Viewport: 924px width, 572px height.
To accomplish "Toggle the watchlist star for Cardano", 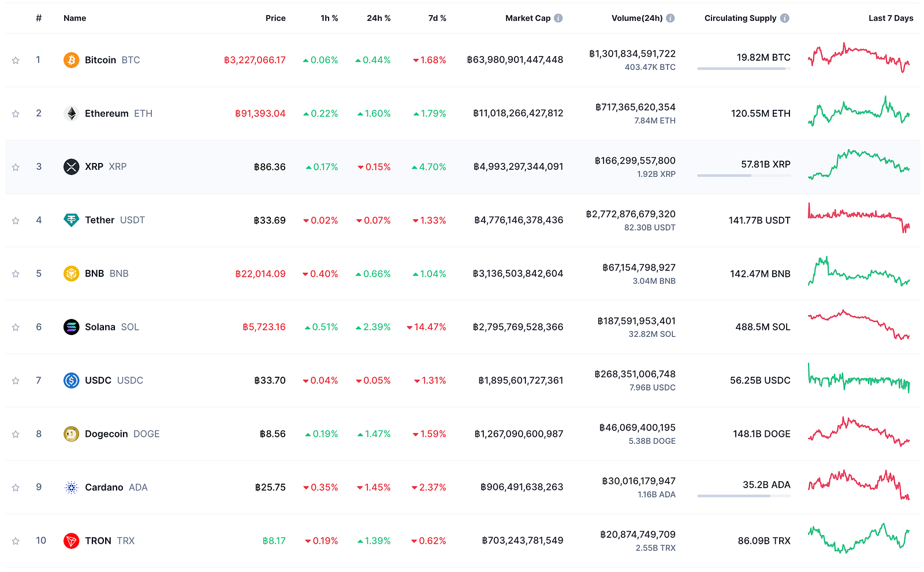I will click(16, 488).
